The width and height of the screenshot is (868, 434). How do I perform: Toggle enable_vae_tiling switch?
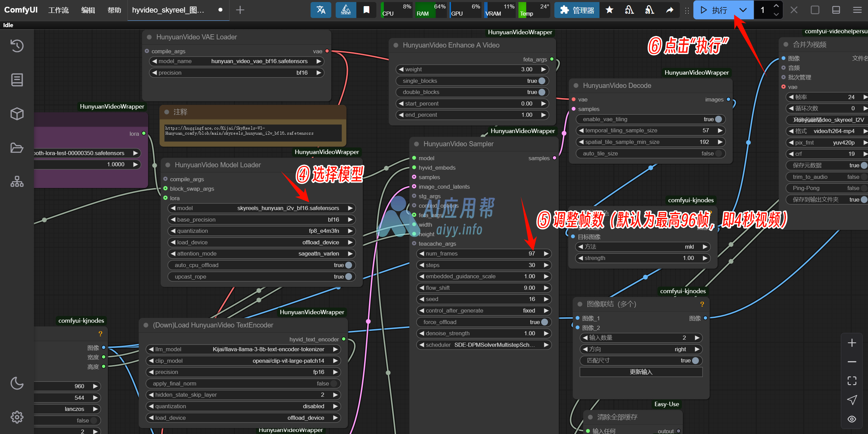[718, 119]
